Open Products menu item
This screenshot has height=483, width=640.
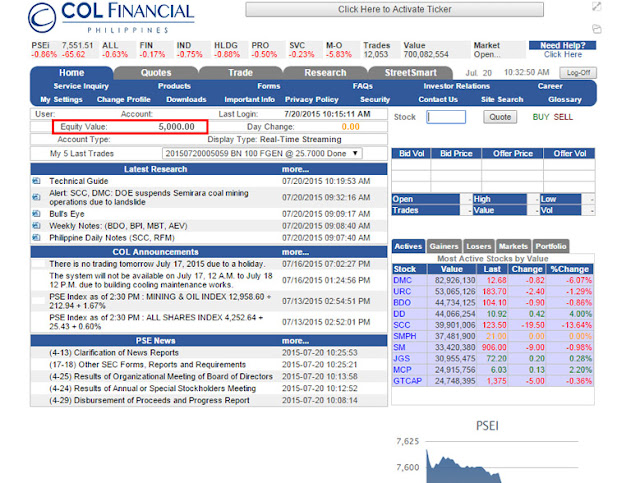click(x=174, y=86)
